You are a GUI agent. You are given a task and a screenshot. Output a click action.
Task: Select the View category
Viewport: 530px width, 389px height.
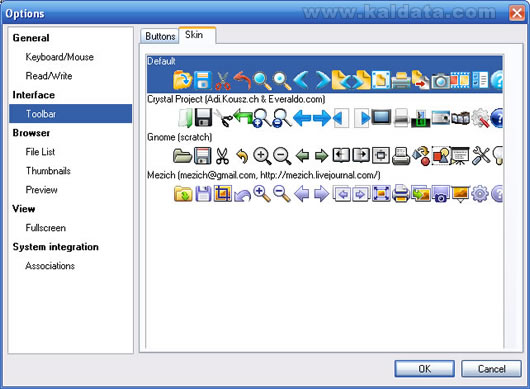coord(24,209)
